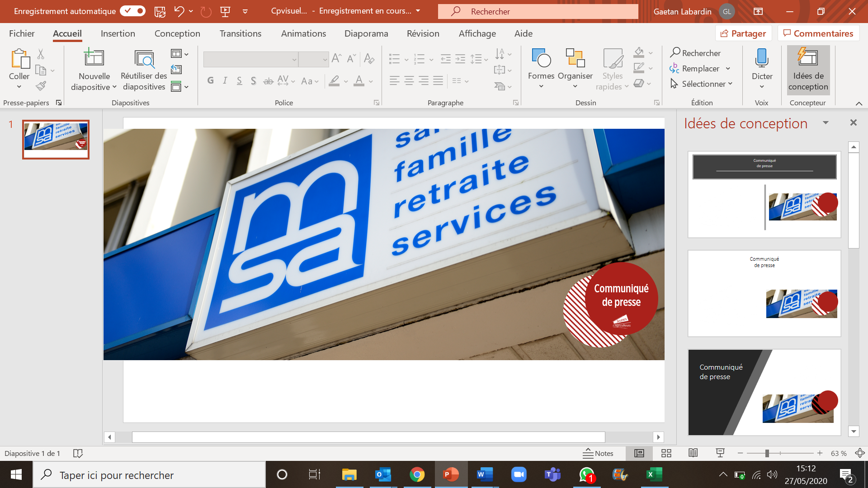Toggle strikethrough formatting
This screenshot has width=868, height=488.
(x=268, y=81)
